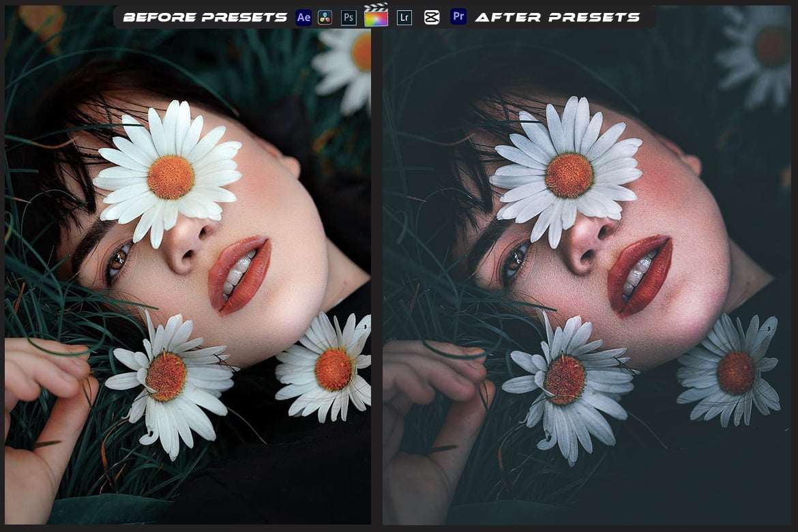The image size is (798, 532).
Task: Select the after-presets photo
Action: click(x=587, y=265)
